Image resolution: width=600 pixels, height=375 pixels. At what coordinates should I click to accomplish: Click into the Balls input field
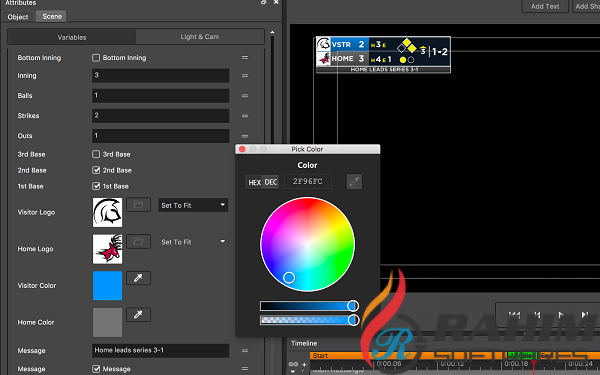point(160,96)
